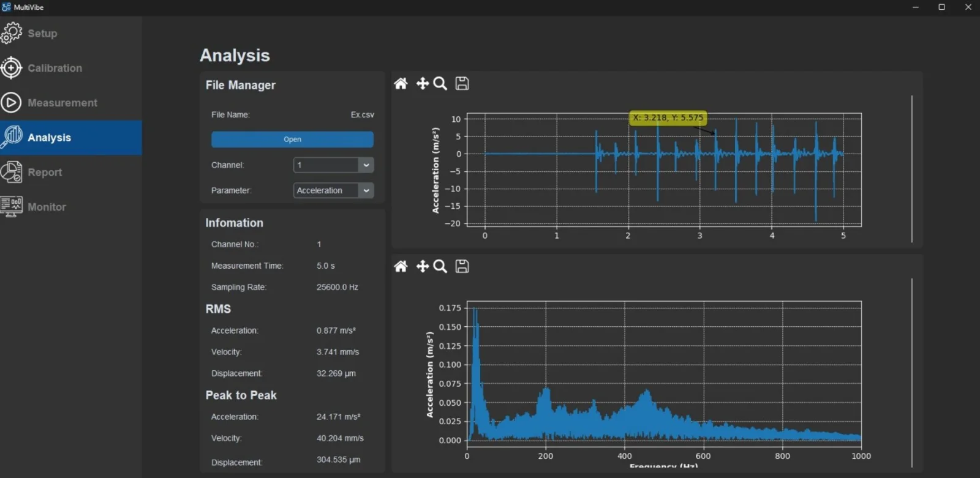This screenshot has height=478, width=980.
Task: Click the file name Ex.csv
Action: pyautogui.click(x=362, y=114)
